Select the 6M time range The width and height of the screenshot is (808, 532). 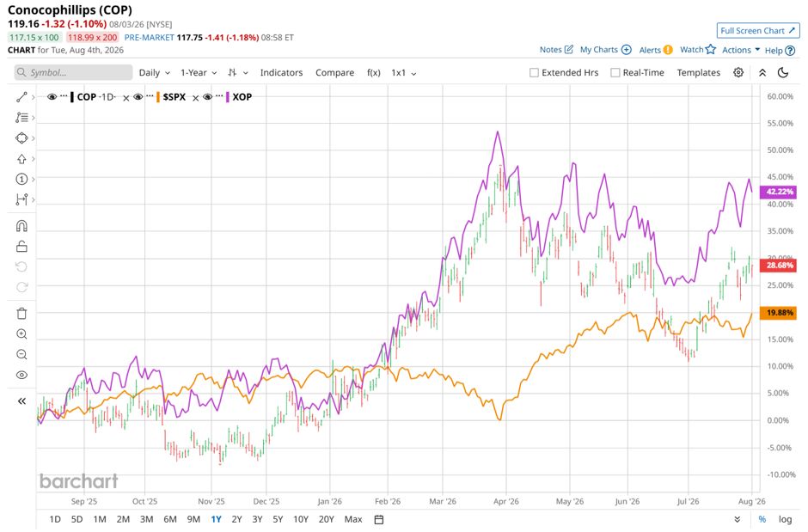point(170,520)
